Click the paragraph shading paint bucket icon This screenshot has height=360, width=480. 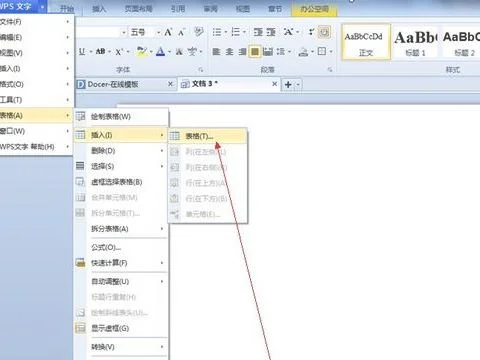pos(303,52)
